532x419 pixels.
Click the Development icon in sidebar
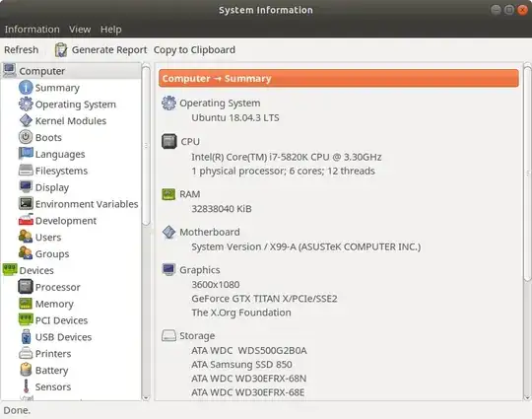tap(26, 220)
